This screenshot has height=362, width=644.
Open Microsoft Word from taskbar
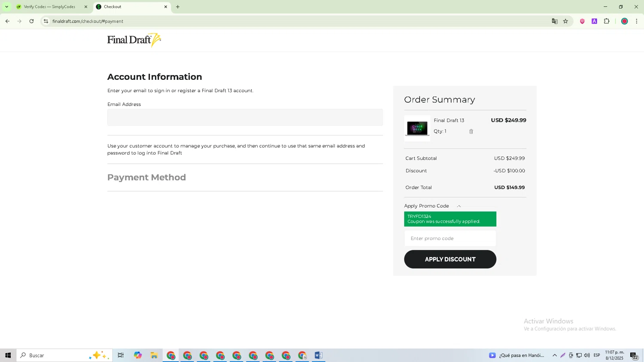coord(318,355)
